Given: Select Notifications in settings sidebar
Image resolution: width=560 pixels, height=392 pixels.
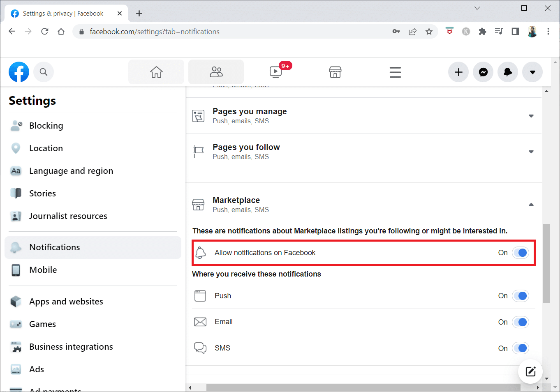Looking at the screenshot, I should coord(93,247).
